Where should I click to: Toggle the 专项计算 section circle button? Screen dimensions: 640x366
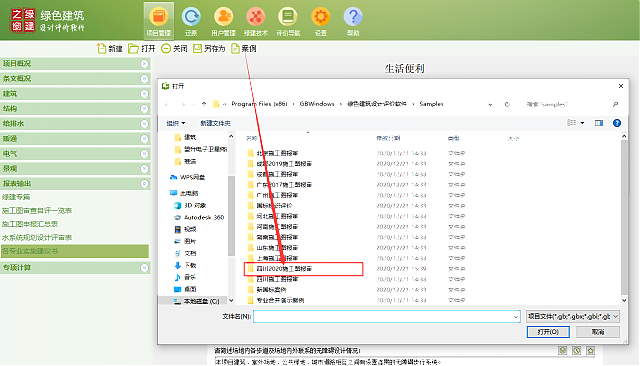144,268
